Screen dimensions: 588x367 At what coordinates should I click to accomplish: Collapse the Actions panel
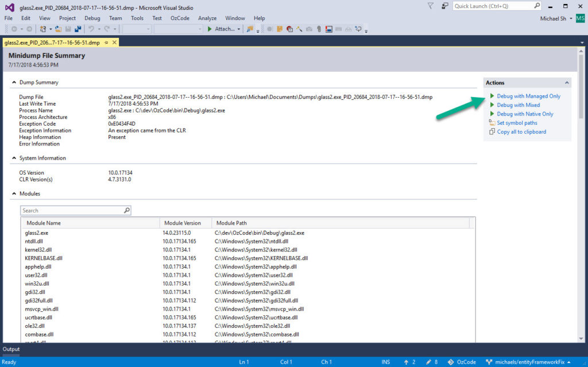click(567, 83)
